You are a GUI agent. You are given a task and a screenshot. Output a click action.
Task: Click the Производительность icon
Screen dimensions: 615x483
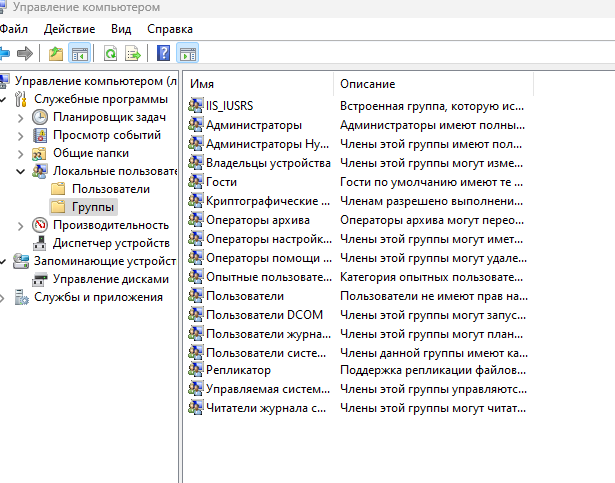click(x=40, y=225)
